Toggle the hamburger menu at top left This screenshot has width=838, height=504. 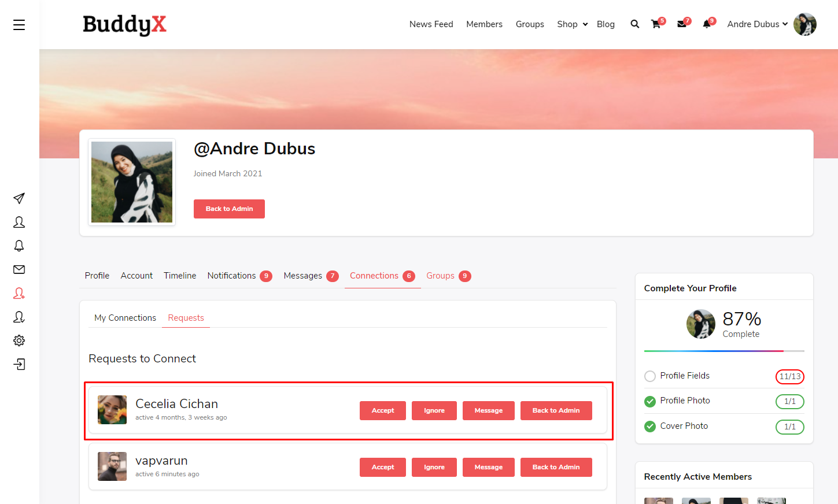click(19, 24)
